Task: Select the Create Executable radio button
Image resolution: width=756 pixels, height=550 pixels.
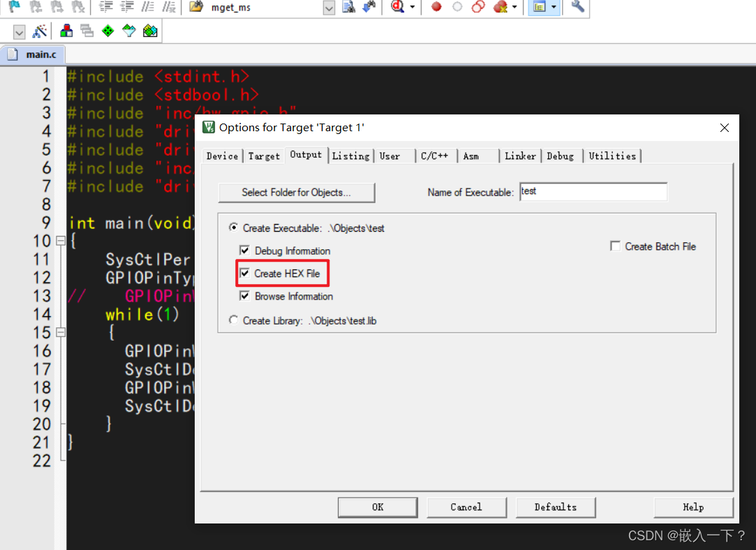Action: [x=233, y=227]
